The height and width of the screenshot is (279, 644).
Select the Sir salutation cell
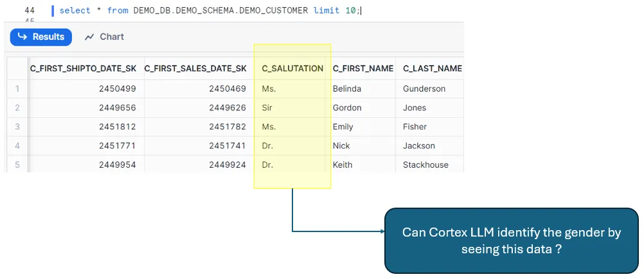point(267,108)
